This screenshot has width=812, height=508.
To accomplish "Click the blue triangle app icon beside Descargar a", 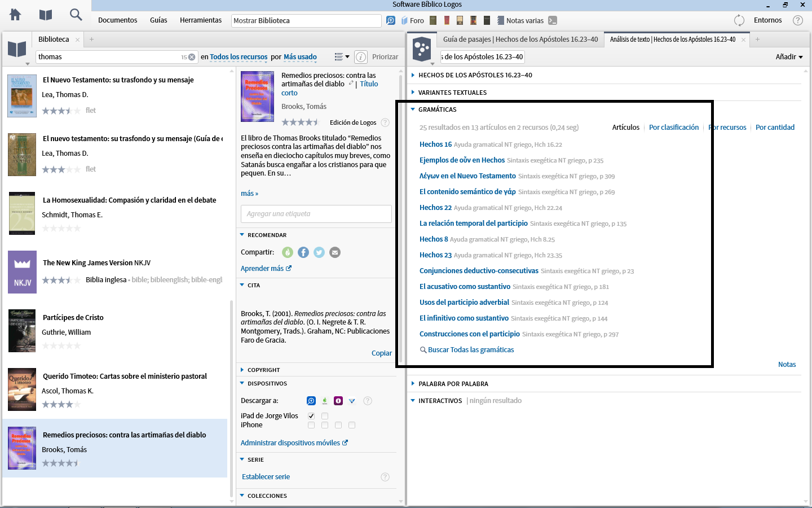I will (352, 401).
